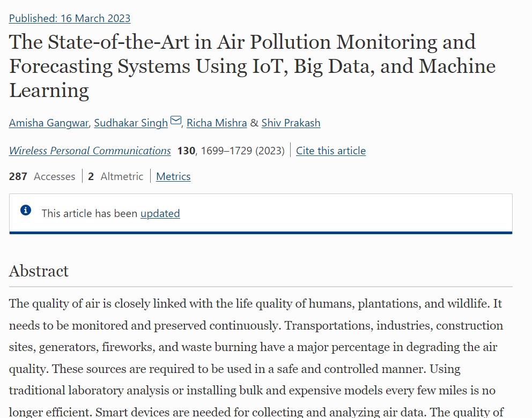Viewport: 532px width, 418px height.
Task: Click the Cite this article link
Action: coord(331,151)
